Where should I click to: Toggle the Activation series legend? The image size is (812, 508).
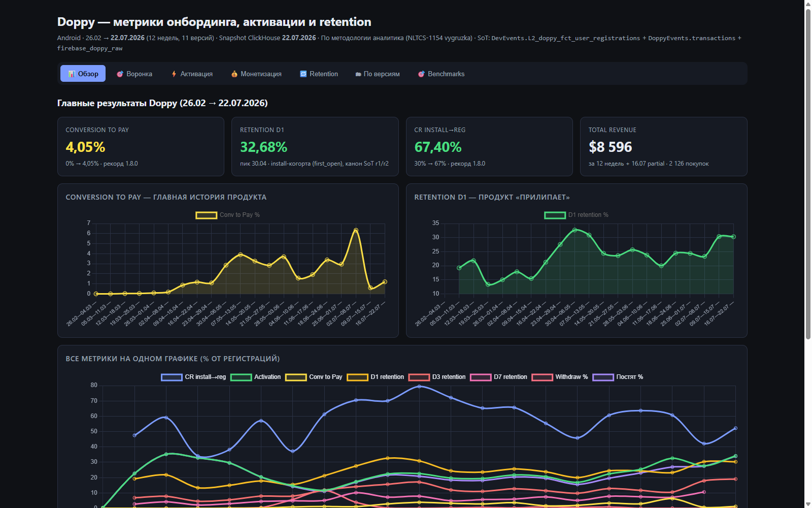tap(255, 377)
